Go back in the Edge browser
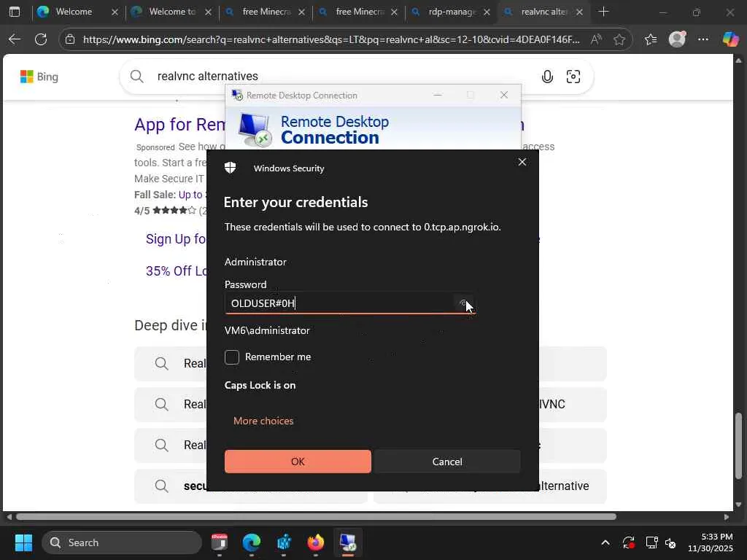The width and height of the screenshot is (747, 560). pos(15,39)
